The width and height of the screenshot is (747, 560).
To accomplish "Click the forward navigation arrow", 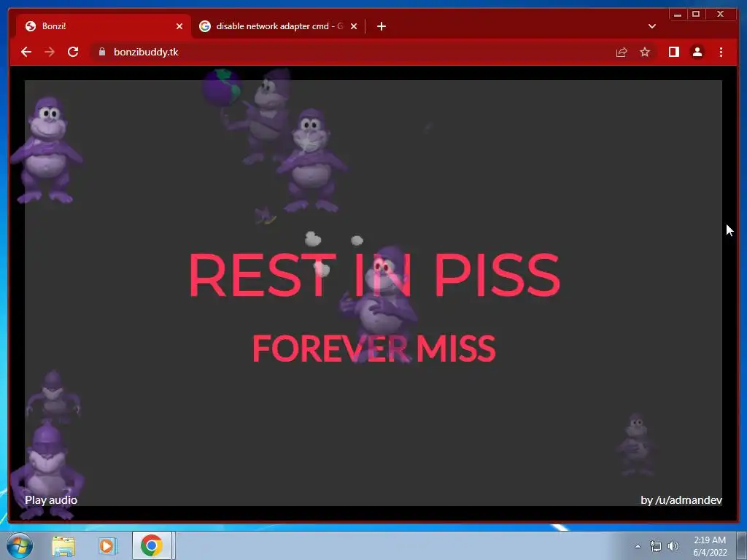I will (50, 52).
